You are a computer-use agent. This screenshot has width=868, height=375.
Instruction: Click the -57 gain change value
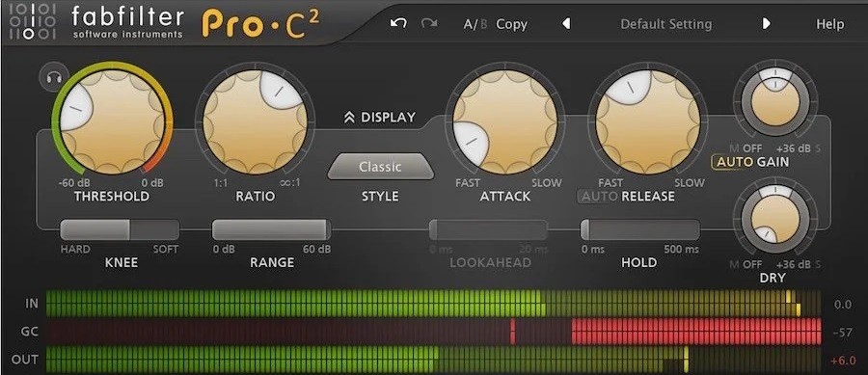(x=842, y=333)
